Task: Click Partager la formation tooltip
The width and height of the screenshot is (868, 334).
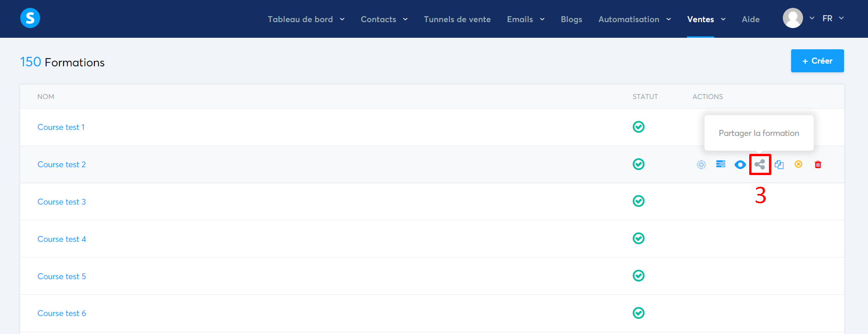Action: [x=759, y=133]
